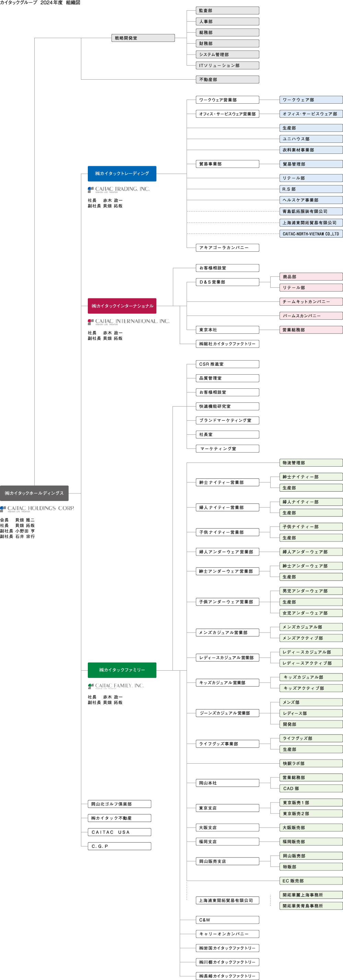Image resolution: width=343 pixels, height=980 pixels.
Task: Select the blue ㈱カイタックトレーディング box
Action: 122,173
